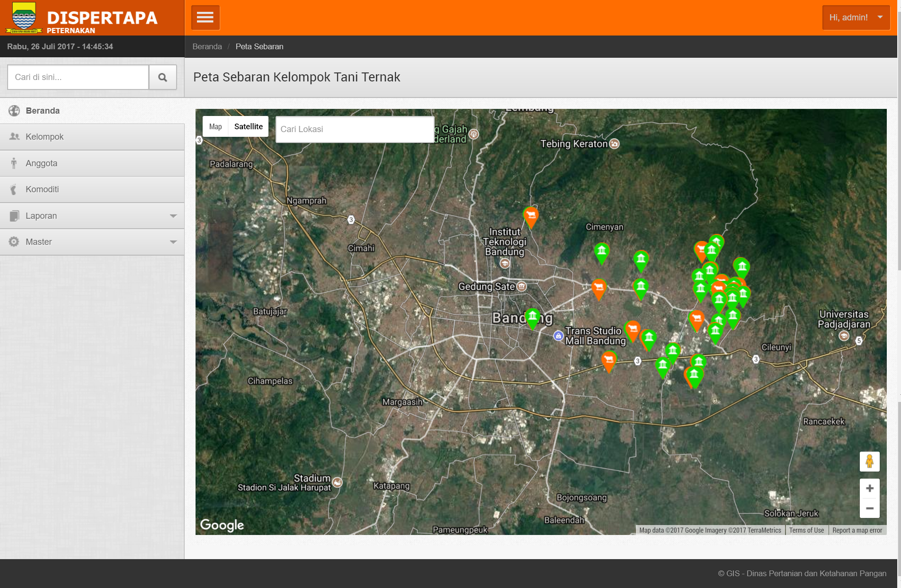Click the Gedung Sate landmark icon
The height and width of the screenshot is (588, 901).
(521, 286)
